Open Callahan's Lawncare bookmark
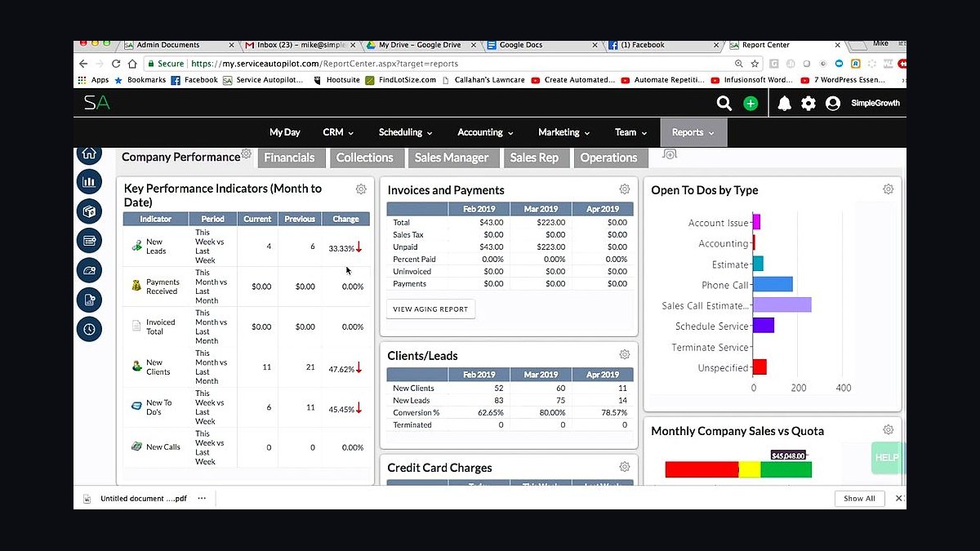Image resolution: width=980 pixels, height=551 pixels. tap(483, 80)
